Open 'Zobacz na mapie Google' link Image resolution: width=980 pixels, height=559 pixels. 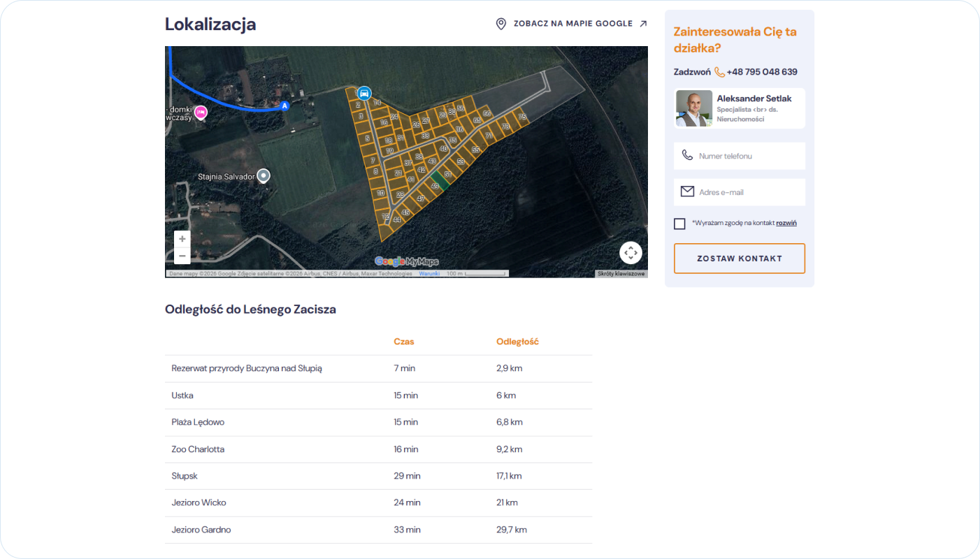tap(572, 24)
